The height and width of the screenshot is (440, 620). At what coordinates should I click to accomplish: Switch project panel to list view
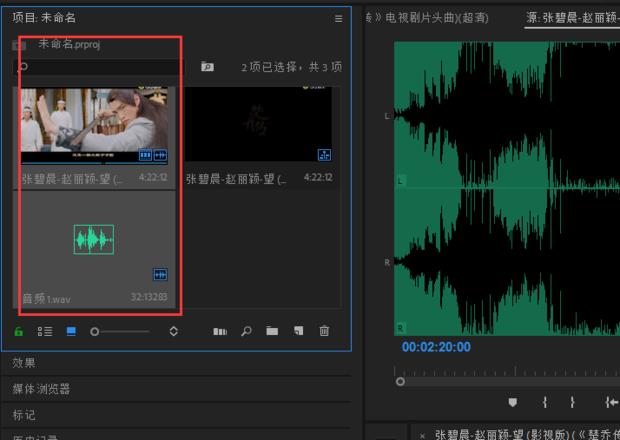click(45, 331)
